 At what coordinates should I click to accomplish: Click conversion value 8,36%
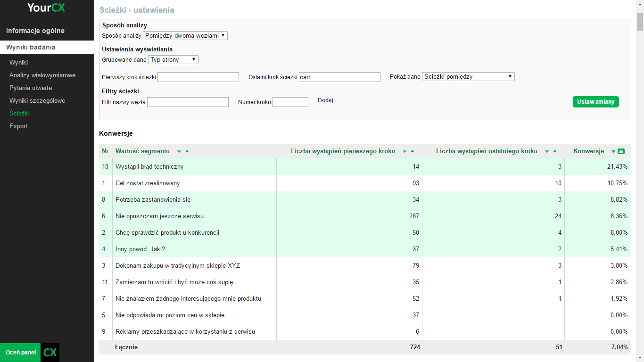619,216
